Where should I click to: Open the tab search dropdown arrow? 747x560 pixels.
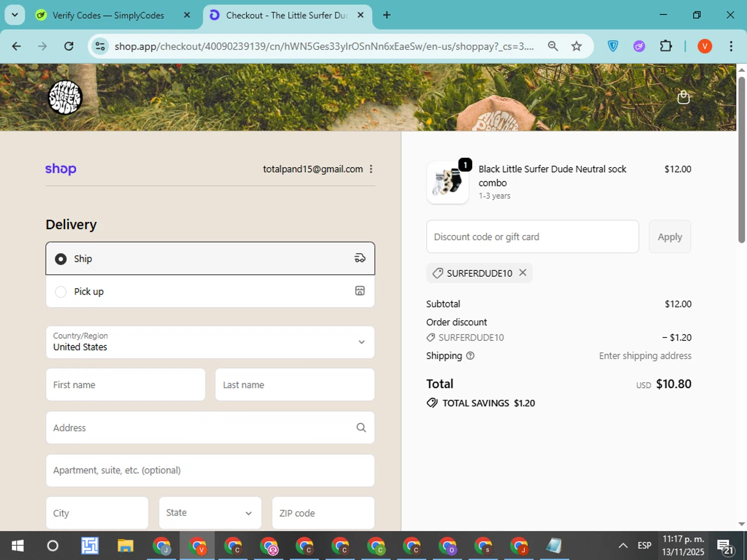pos(15,15)
